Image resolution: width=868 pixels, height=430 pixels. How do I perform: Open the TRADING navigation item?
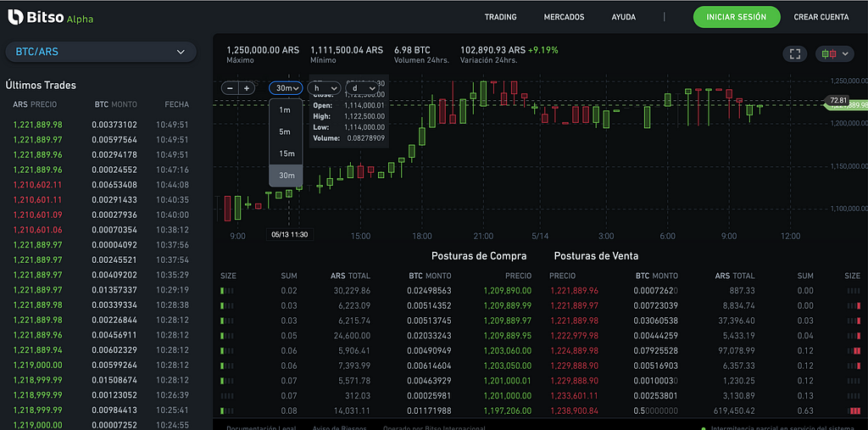pyautogui.click(x=500, y=17)
